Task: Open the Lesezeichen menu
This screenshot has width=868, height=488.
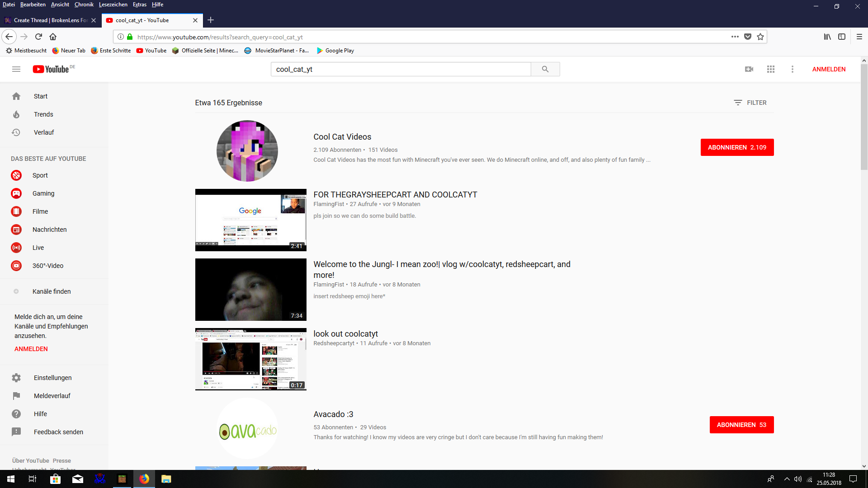Action: (113, 5)
